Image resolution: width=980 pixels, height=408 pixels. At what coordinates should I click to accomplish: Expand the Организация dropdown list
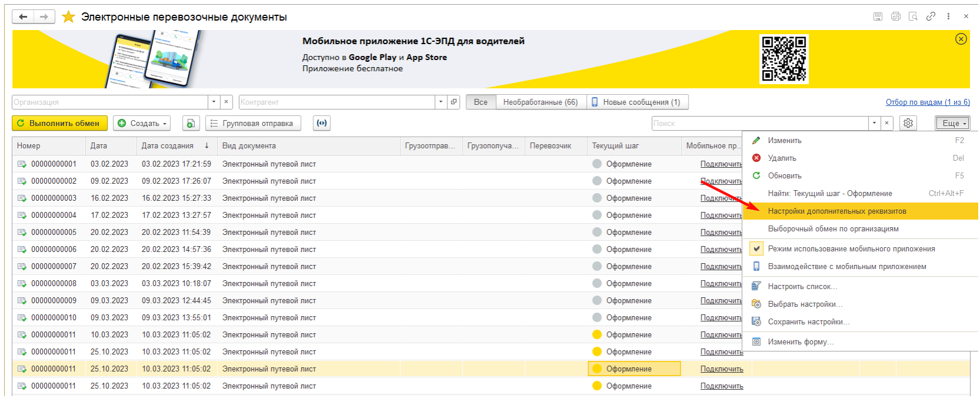click(x=214, y=102)
